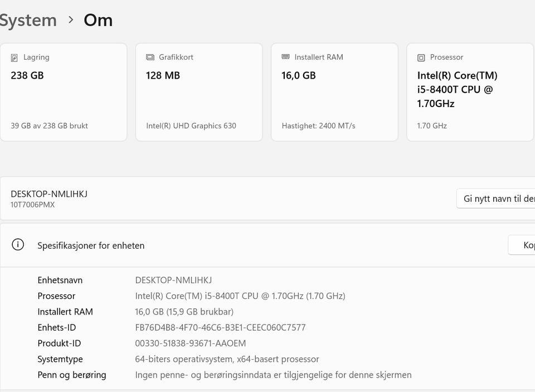The image size is (535, 392).
Task: Open the Lagring 238 GB card
Action: (64, 92)
